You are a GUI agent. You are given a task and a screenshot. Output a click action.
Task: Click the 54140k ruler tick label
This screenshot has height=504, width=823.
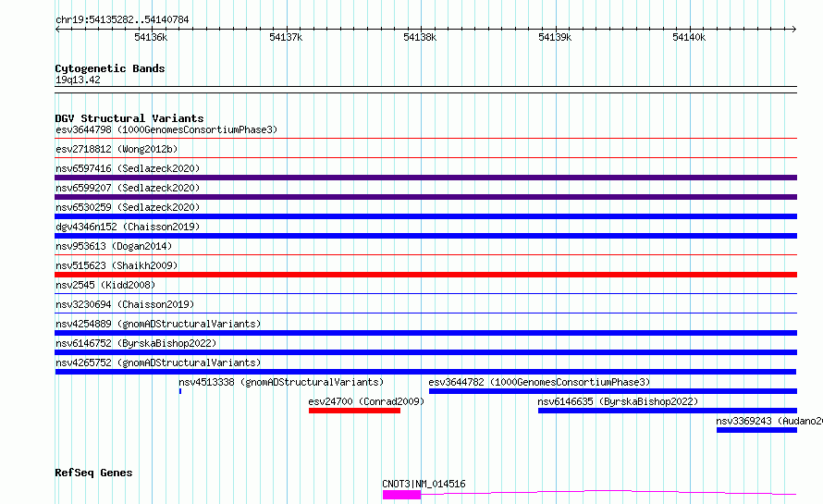click(x=689, y=37)
